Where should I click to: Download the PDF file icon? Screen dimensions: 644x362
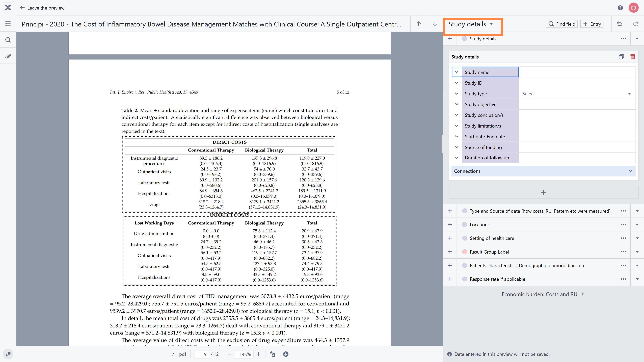tap(286, 354)
